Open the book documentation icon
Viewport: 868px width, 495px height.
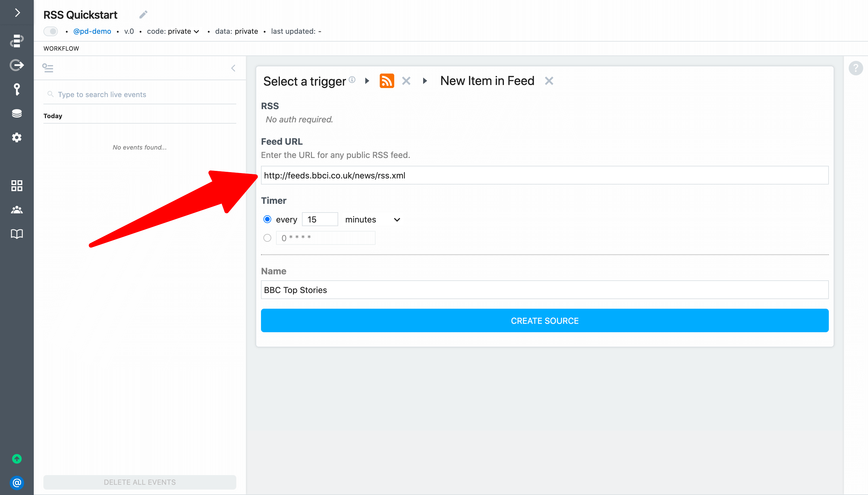click(x=17, y=234)
